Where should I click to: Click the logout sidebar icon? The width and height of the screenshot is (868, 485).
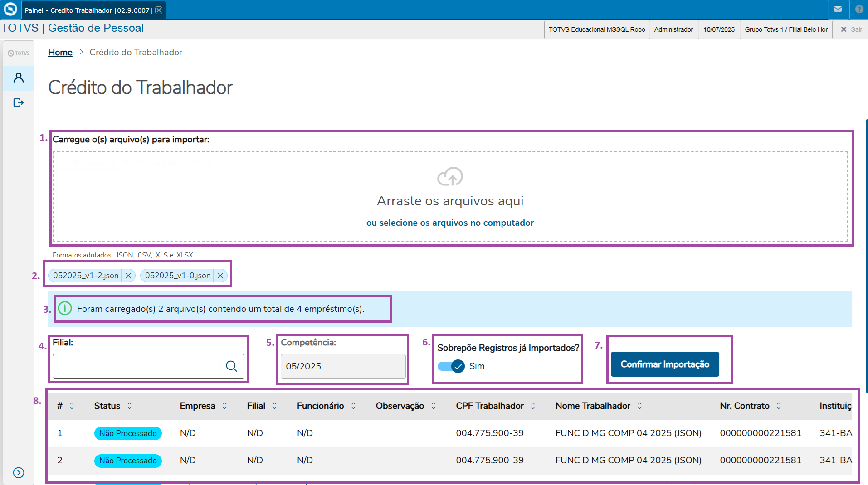pos(19,103)
